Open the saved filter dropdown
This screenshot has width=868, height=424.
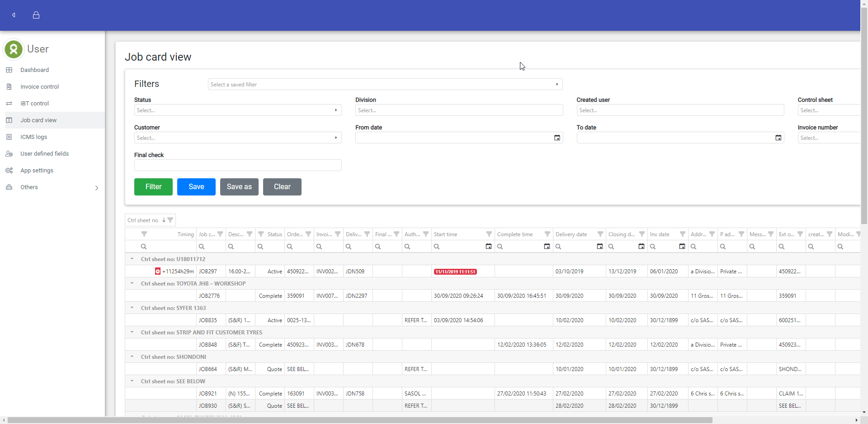(385, 85)
